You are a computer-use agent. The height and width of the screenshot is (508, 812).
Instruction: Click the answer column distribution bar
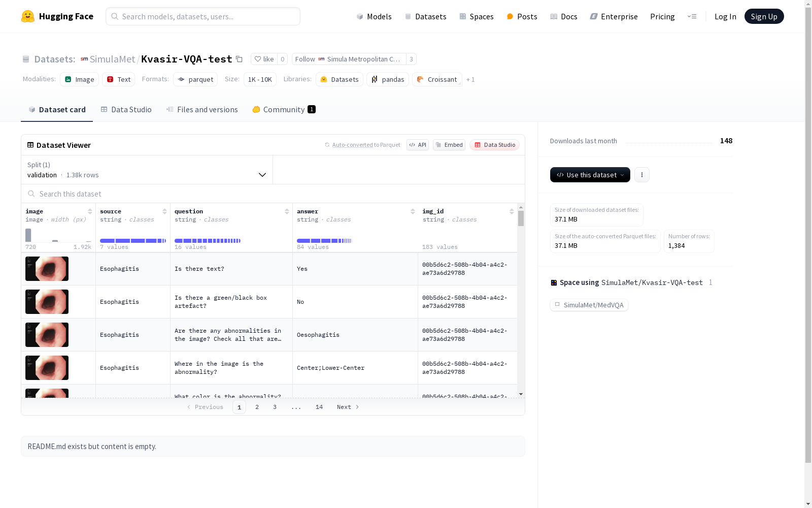click(324, 241)
